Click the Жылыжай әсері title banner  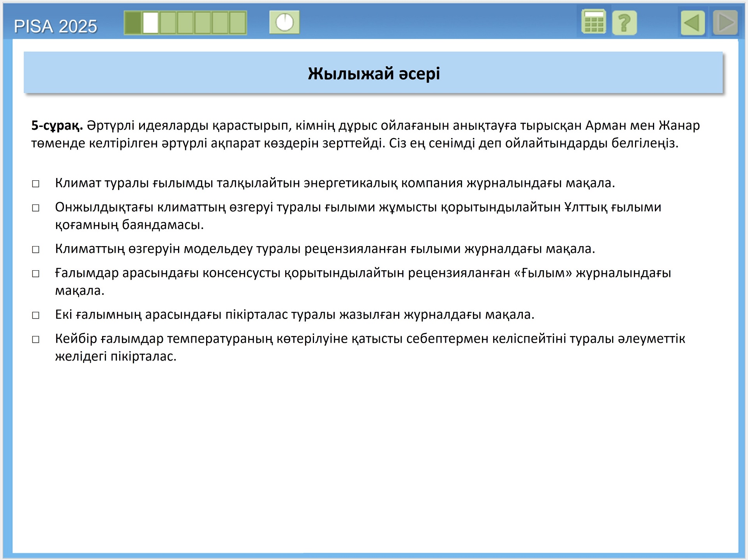click(373, 73)
